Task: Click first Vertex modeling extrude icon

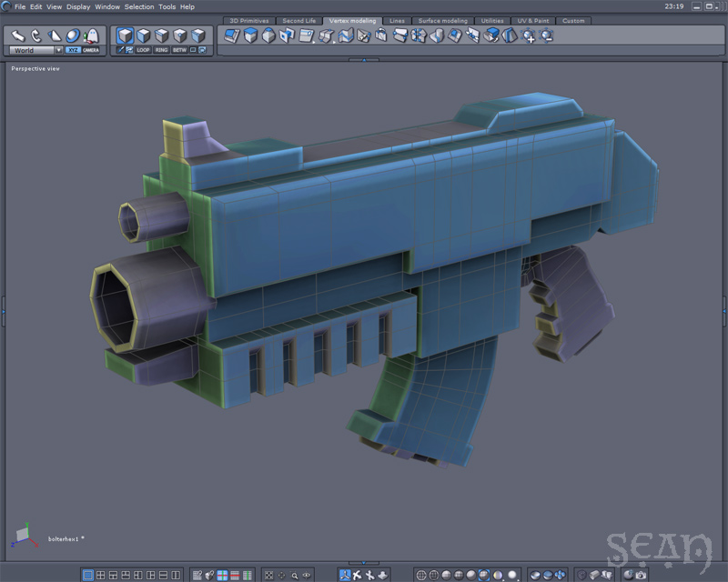Action: tap(232, 35)
